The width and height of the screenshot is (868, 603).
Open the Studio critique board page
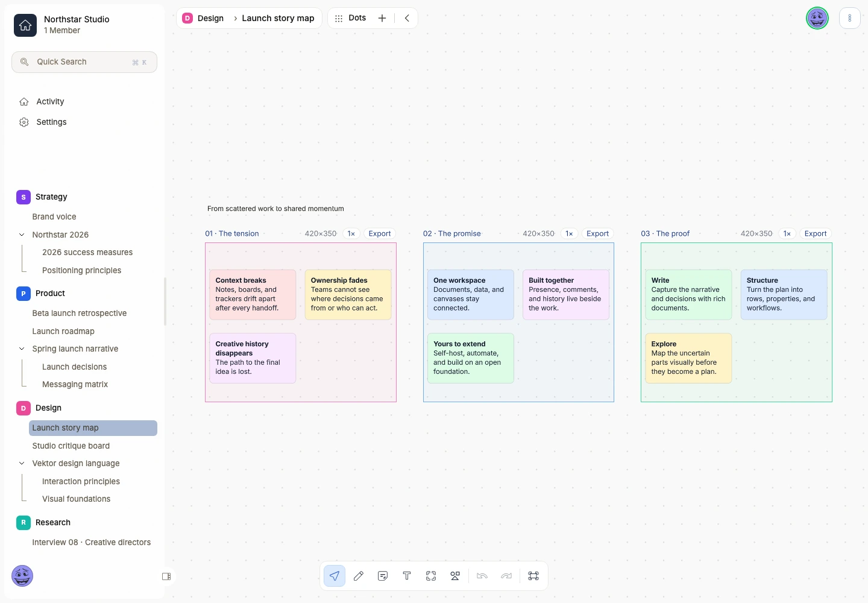(71, 446)
